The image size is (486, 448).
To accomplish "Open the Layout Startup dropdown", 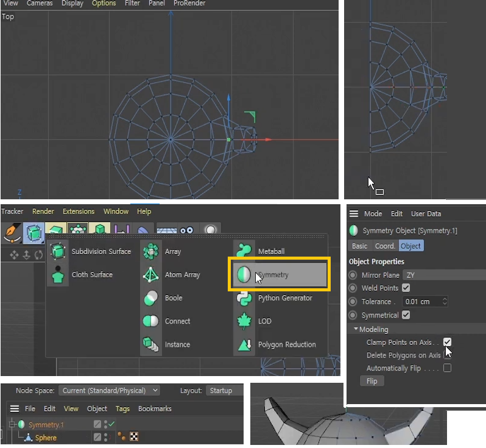I will click(224, 390).
